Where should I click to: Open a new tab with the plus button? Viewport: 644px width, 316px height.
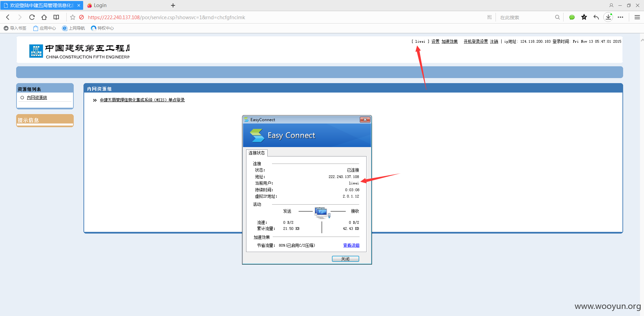173,5
